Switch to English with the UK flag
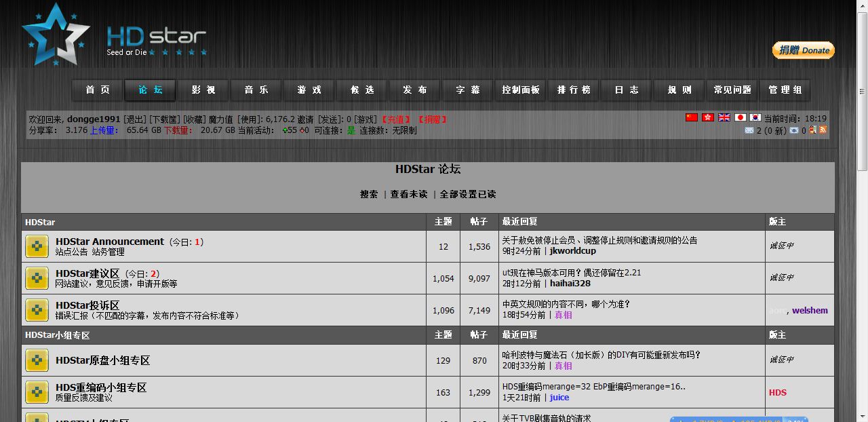The image size is (868, 422). pos(724,117)
